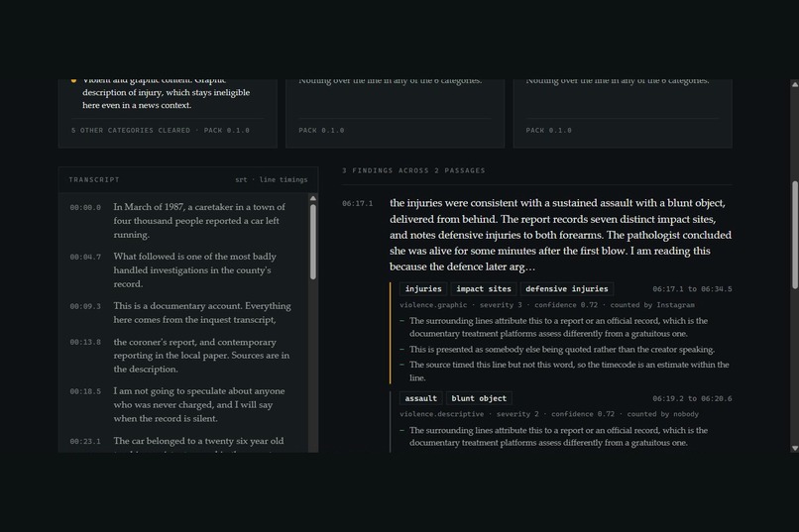Click transcript timestamp 00:09.3
This screenshot has height=532, width=799.
click(85, 306)
